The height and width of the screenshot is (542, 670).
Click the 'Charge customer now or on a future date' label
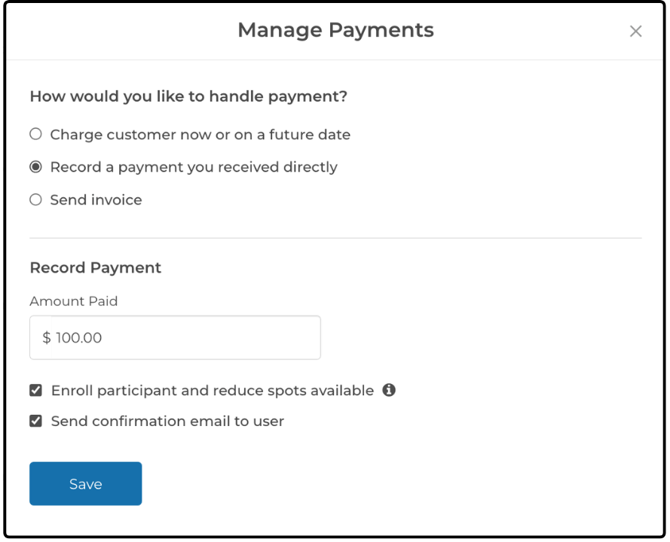coord(200,134)
